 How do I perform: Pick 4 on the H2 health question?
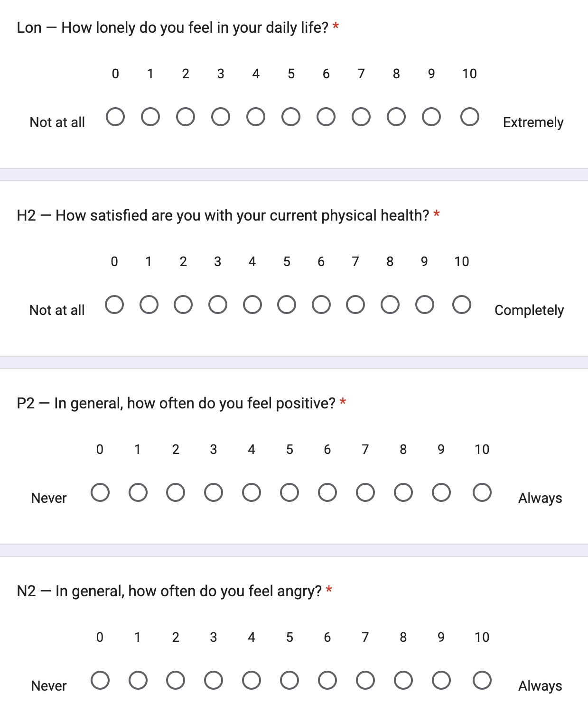coord(252,305)
